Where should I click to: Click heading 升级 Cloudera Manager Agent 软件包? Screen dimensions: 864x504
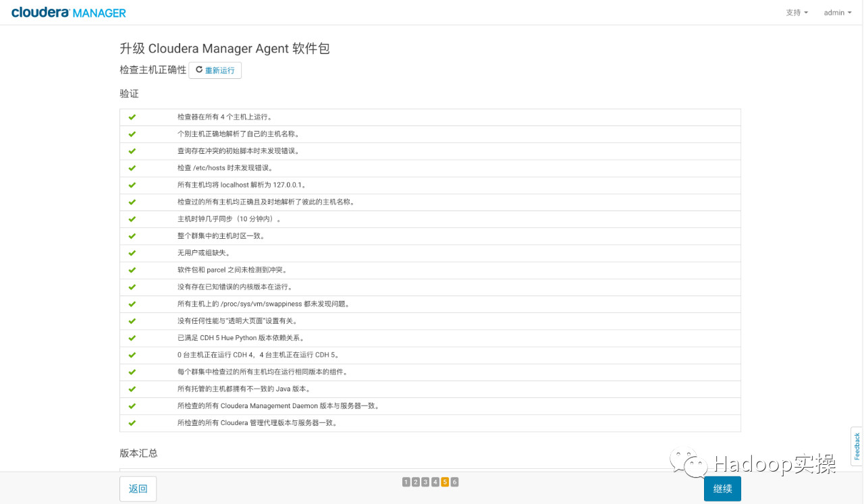tap(225, 49)
